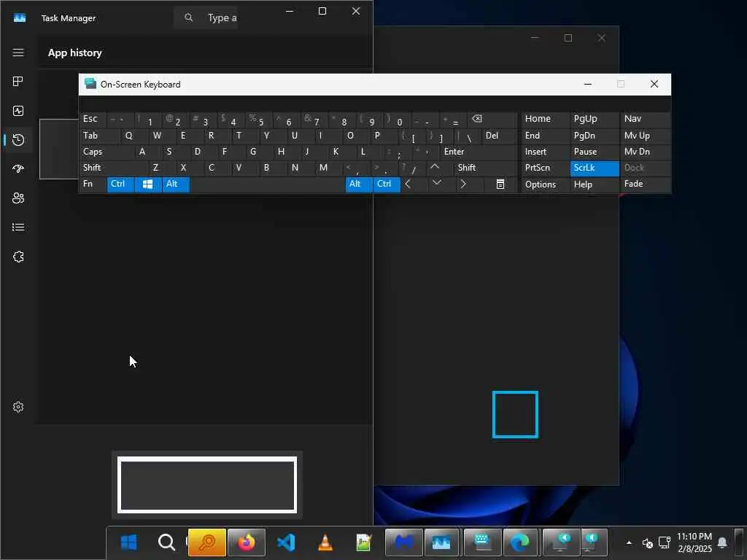The width and height of the screenshot is (747, 560).
Task: Click the Q key
Action: pyautogui.click(x=135, y=136)
